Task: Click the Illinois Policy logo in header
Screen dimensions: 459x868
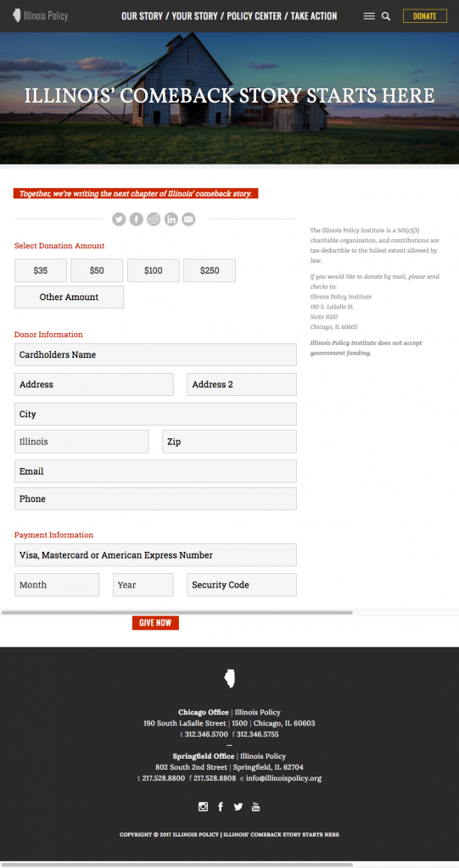Action: coord(40,16)
